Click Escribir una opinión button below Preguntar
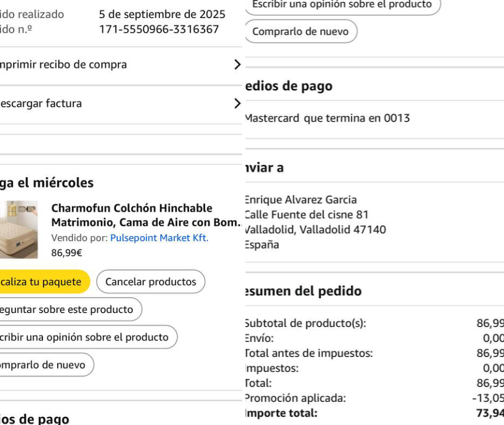This screenshot has width=504, height=425. point(85,337)
